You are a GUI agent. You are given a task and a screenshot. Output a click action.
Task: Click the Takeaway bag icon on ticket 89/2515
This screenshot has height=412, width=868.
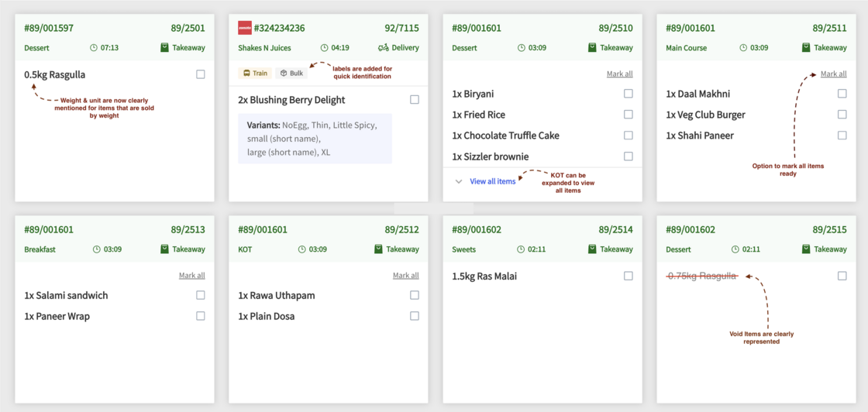click(x=806, y=249)
